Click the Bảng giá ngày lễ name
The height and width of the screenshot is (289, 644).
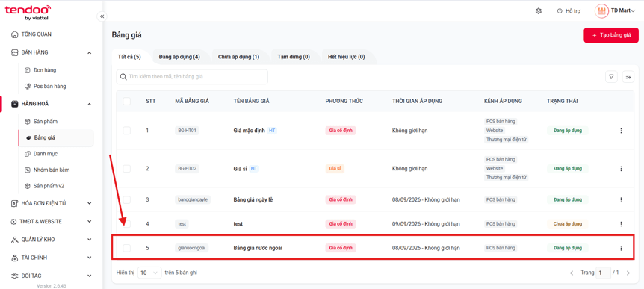point(253,199)
